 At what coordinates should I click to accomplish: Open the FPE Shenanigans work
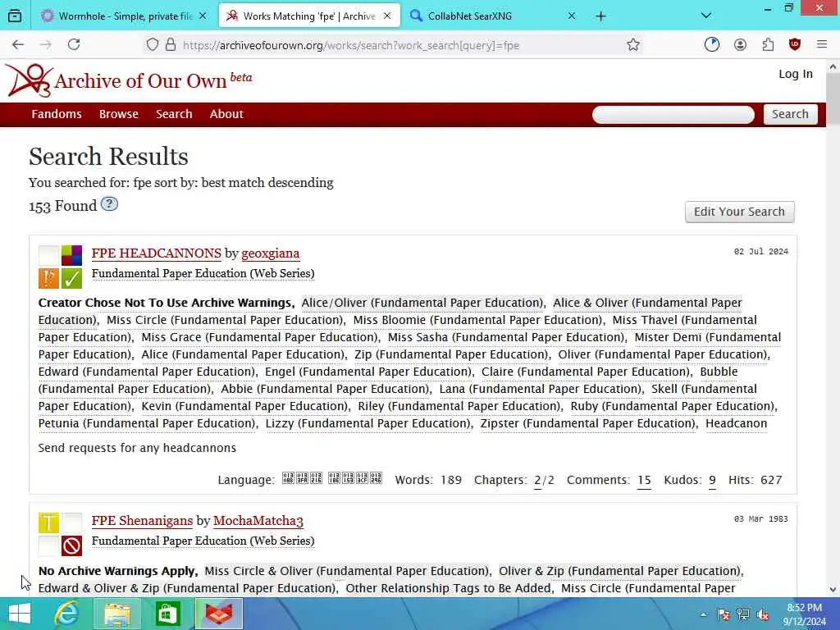click(142, 521)
